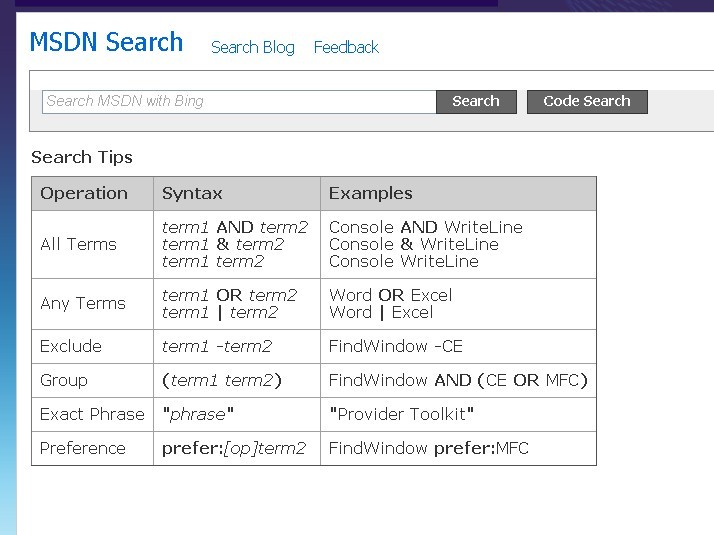Click example Word | Excel
The image size is (714, 535).
[381, 313]
